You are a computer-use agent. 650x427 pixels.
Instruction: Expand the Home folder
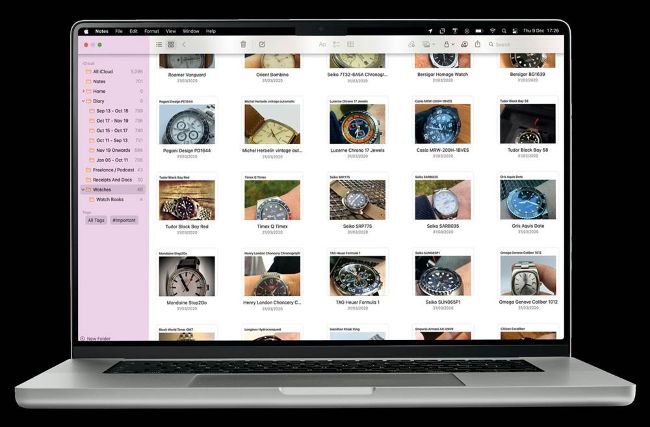[83, 91]
